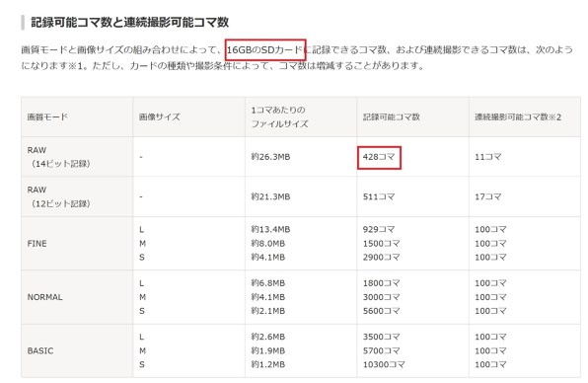The width and height of the screenshot is (588, 383).
Task: Click 100コマ beside 10300コマ
Action: 490,364
